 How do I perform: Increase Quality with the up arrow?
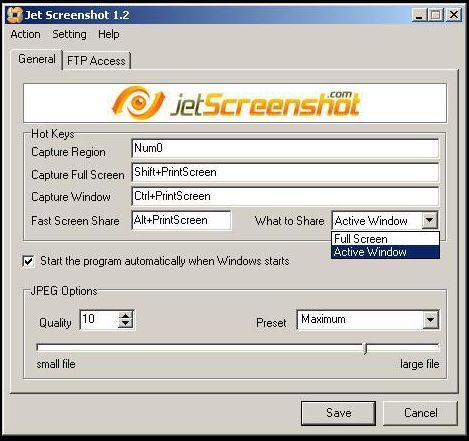(126, 315)
